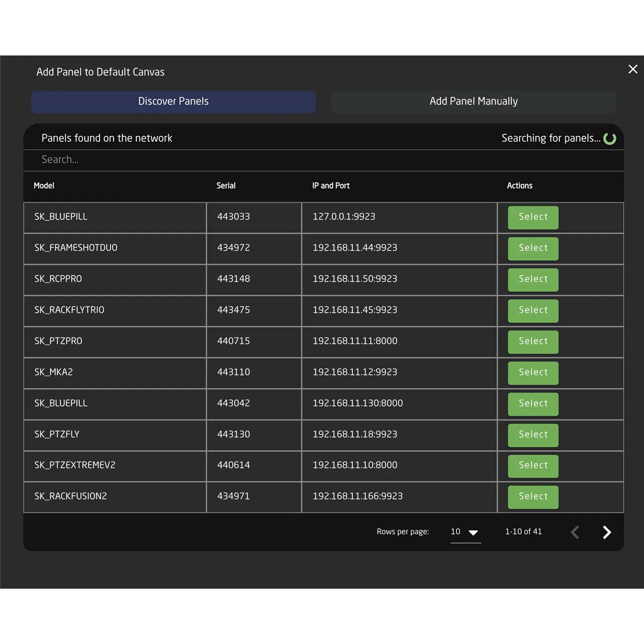Click the Model column header
Screen dimensions: 644x644
[x=44, y=186]
